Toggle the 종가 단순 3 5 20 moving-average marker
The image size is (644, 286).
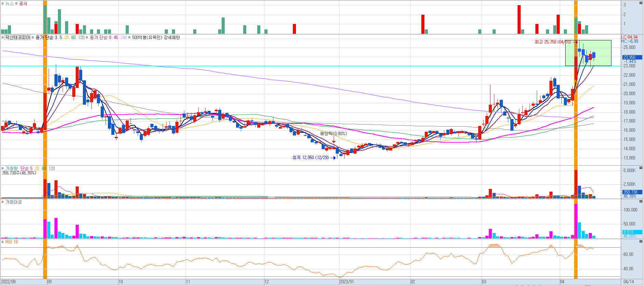coord(33,37)
